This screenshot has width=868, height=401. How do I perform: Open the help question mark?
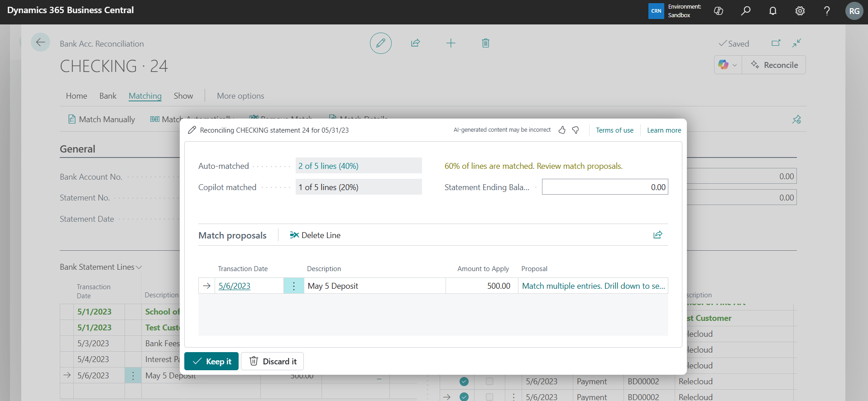(x=827, y=11)
